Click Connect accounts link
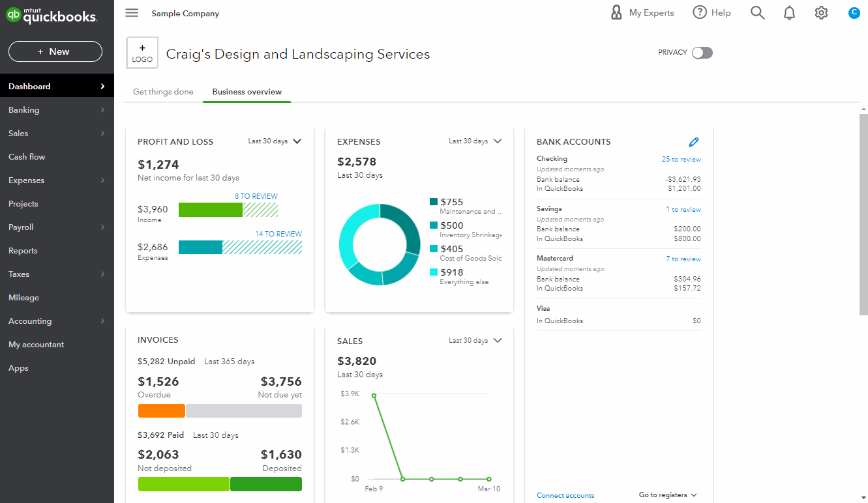 [x=565, y=495]
